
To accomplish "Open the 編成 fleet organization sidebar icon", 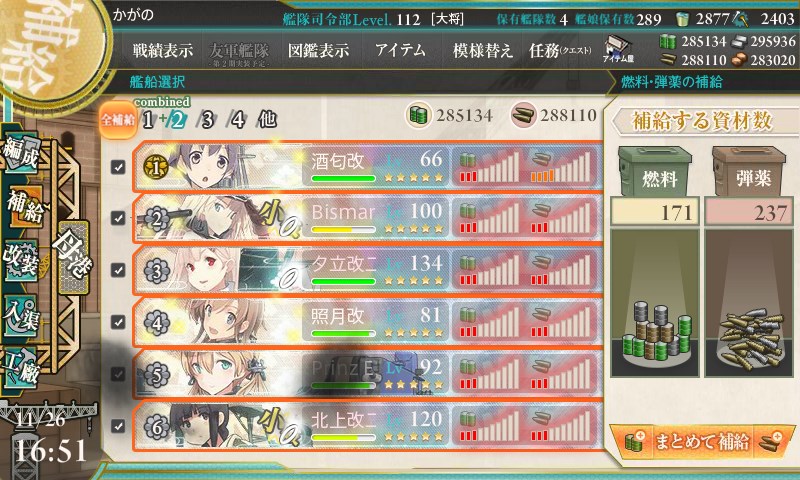I will [x=22, y=153].
